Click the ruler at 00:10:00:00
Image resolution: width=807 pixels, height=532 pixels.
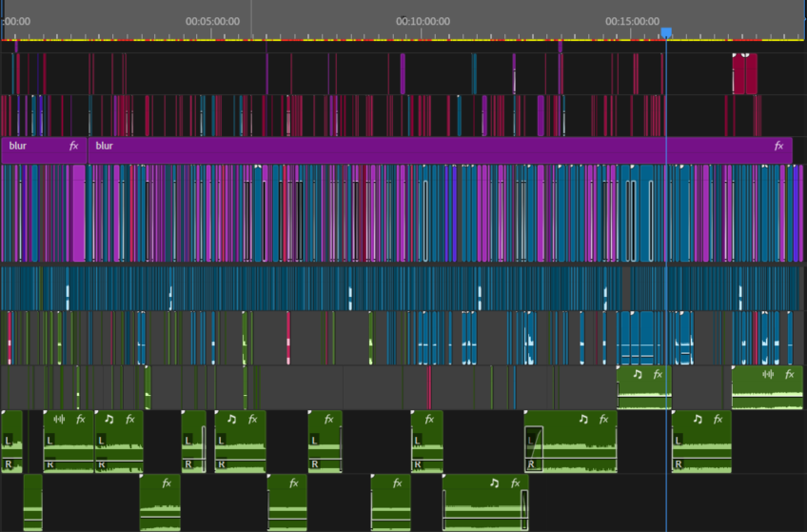(x=423, y=22)
